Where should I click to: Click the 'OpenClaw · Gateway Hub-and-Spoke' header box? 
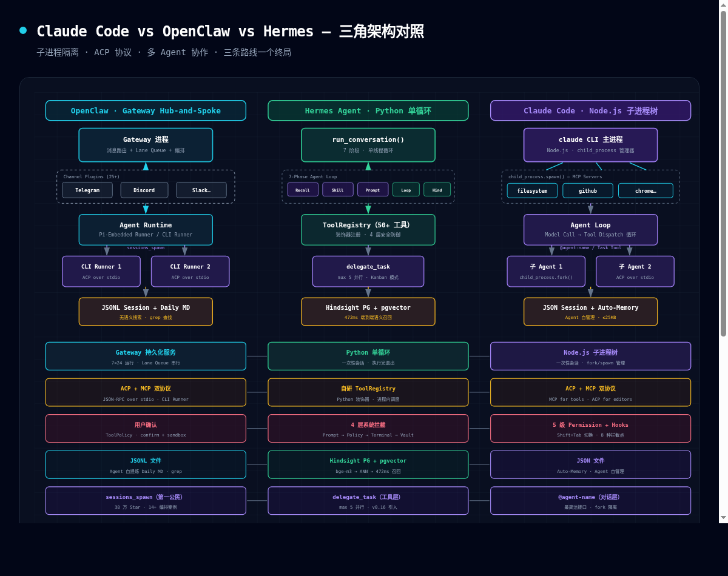click(x=146, y=110)
